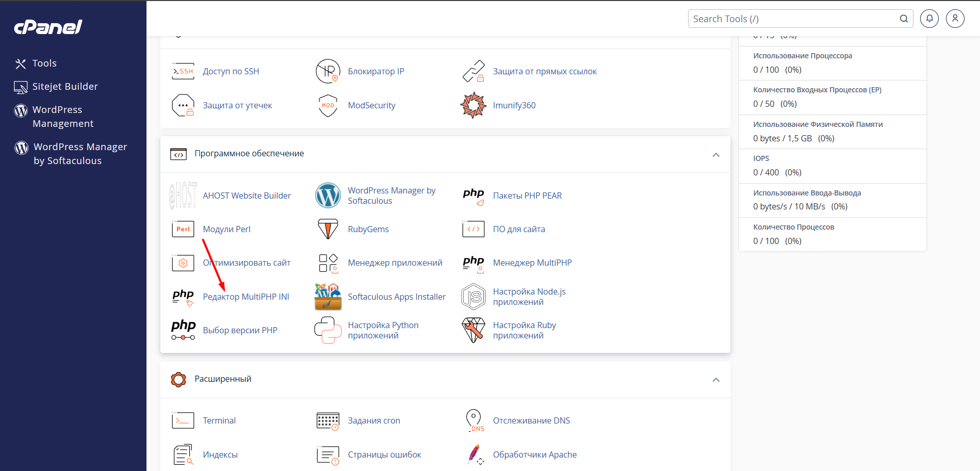
Task: Open the Менеджер приложений link
Action: click(x=395, y=263)
